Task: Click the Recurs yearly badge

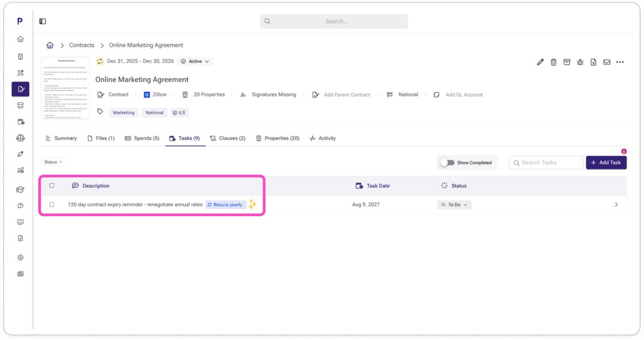Action: (x=225, y=204)
